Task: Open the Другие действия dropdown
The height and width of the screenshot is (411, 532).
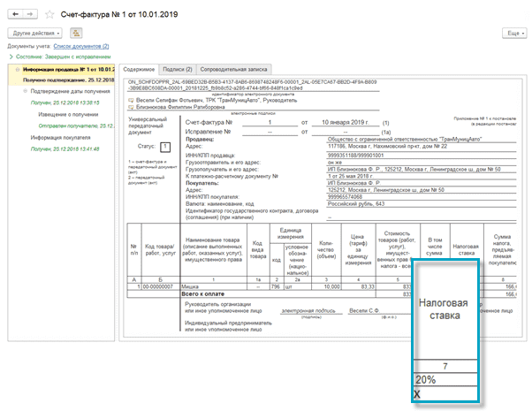Action: pos(35,34)
